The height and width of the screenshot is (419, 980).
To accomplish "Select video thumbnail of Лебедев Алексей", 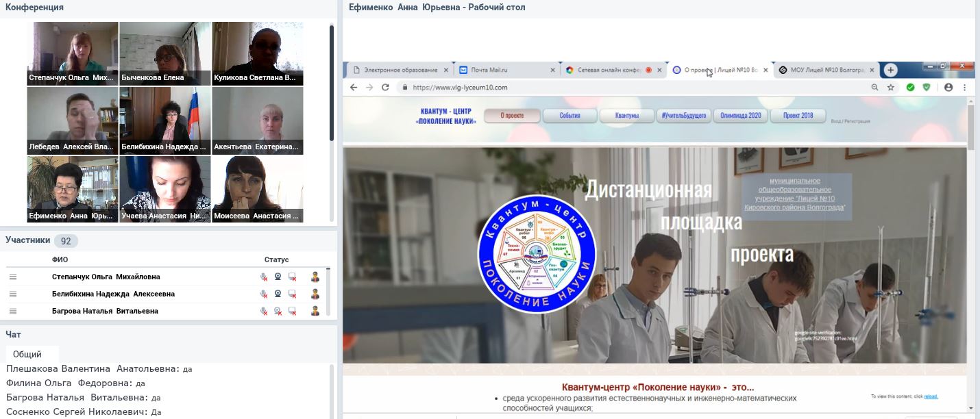I will click(x=72, y=120).
